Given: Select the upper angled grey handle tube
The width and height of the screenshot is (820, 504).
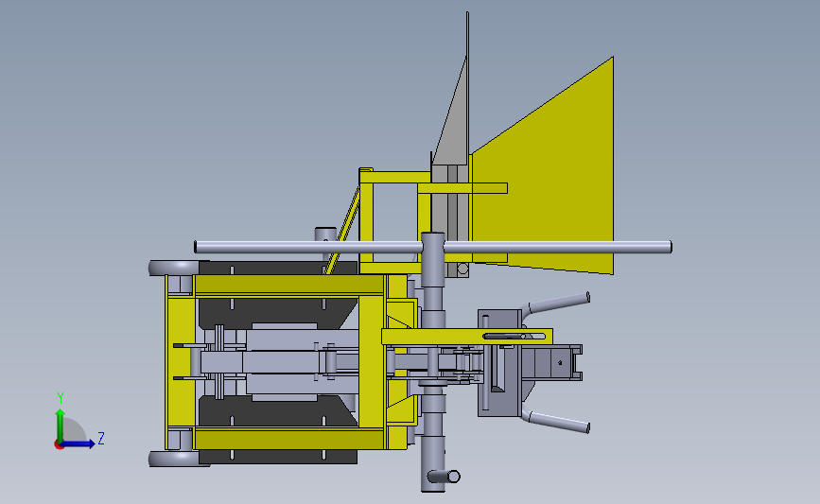Looking at the screenshot, I should 557,304.
